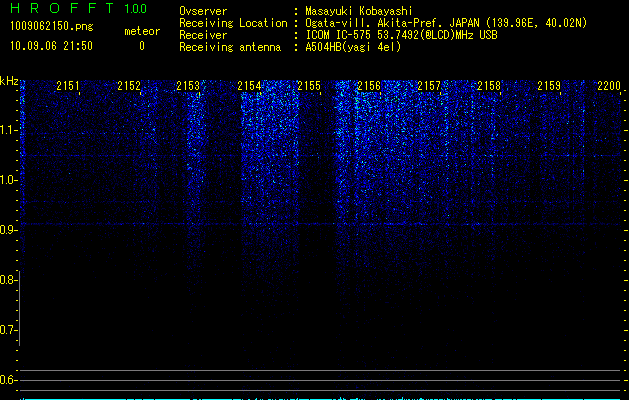Click the Receiving Location label
This screenshot has width=629, height=400.
point(233,23)
